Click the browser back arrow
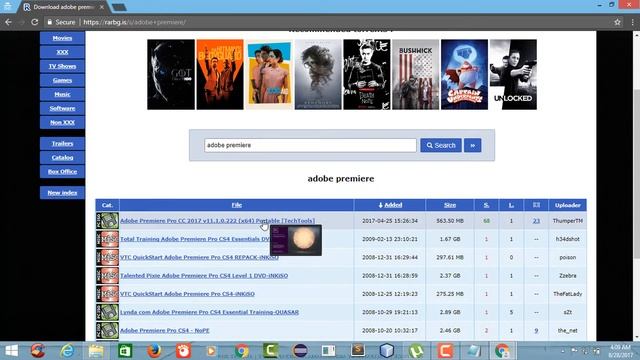The image size is (640, 360). 9,22
